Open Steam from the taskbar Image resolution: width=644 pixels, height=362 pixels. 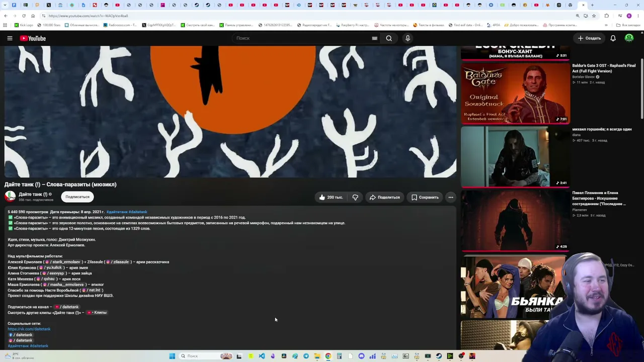pos(439,356)
